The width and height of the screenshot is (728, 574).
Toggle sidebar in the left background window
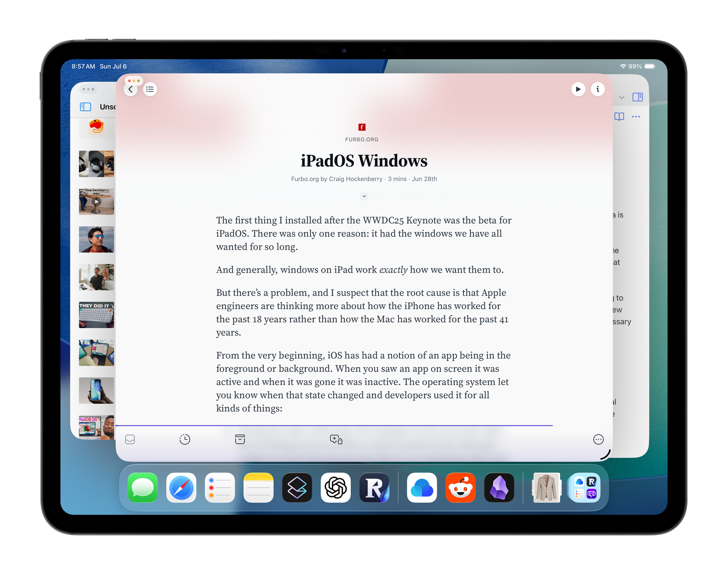click(x=86, y=107)
